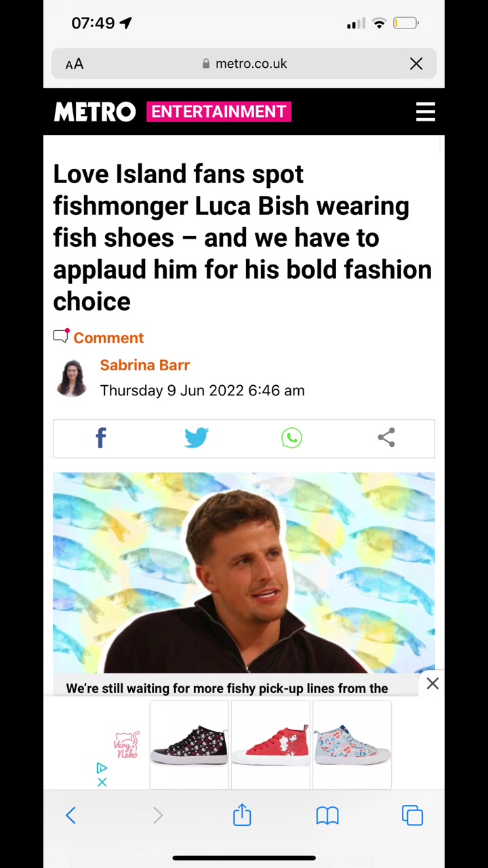This screenshot has width=488, height=868.
Task: Open Safari bookmarks book icon
Action: (x=327, y=815)
